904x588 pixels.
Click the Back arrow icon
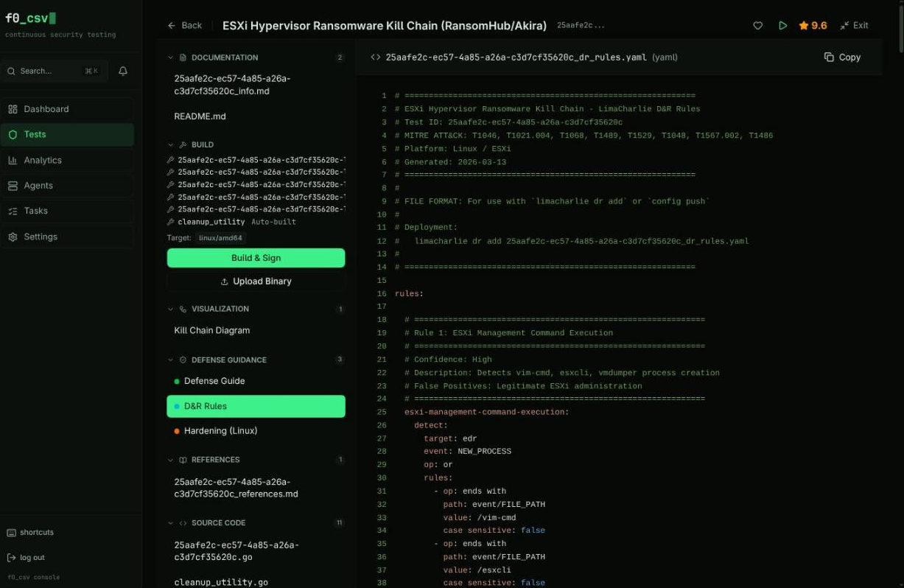click(x=171, y=25)
